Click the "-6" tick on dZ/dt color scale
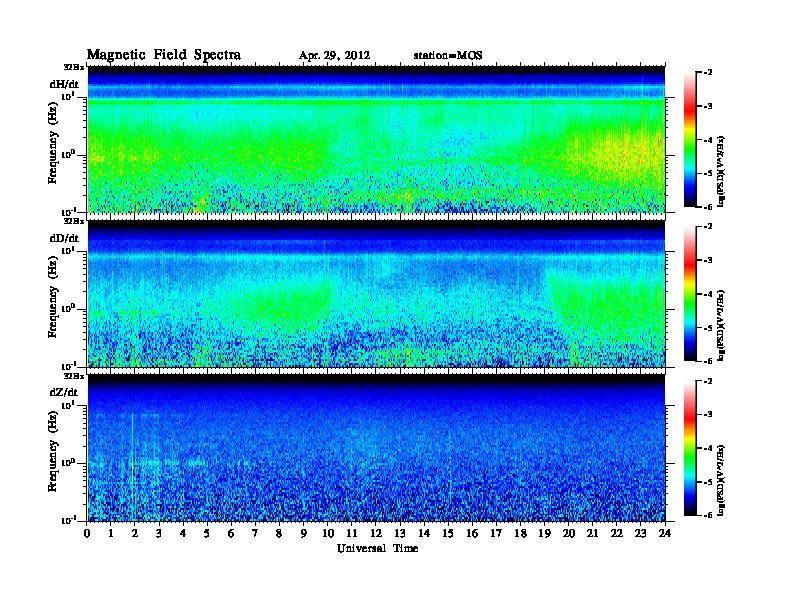The image size is (792, 612). [707, 516]
